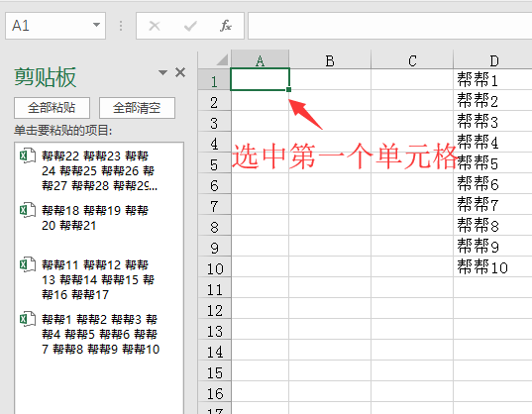Select row 12 header
Screen dimensions: 532x414
[x=214, y=309]
